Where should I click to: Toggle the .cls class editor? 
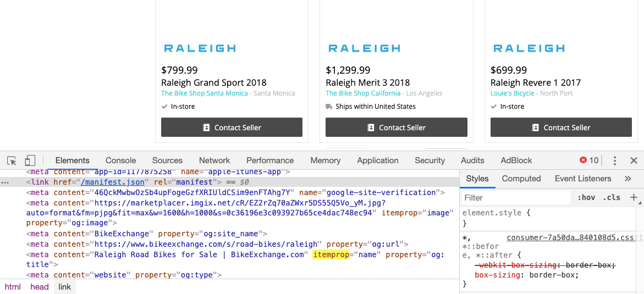pos(612,198)
